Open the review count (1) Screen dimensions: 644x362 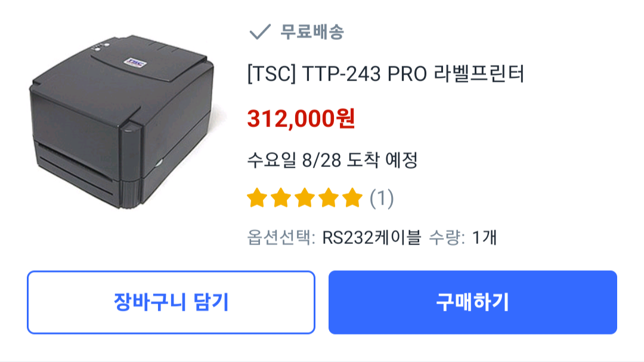click(382, 199)
